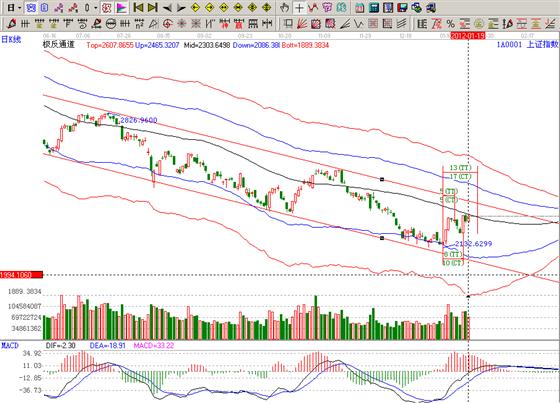Jump to the first bar of the chart
Image resolution: width=560 pixels, height=403 pixels.
point(138,8)
